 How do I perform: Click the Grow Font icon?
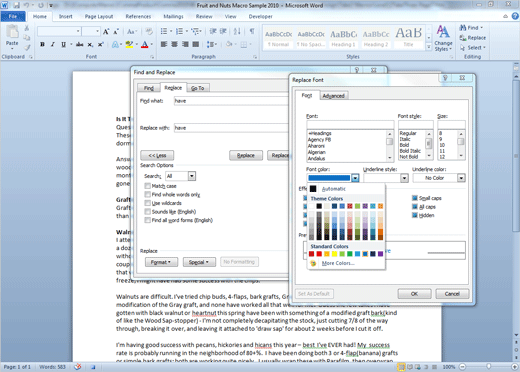click(x=106, y=32)
